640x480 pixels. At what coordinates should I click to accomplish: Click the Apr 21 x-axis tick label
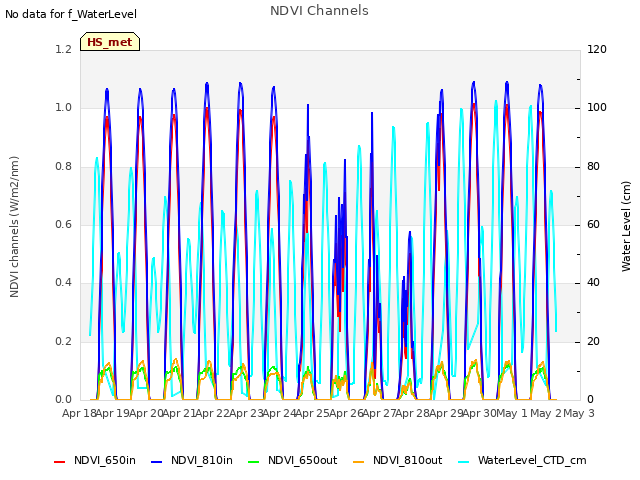point(179,413)
